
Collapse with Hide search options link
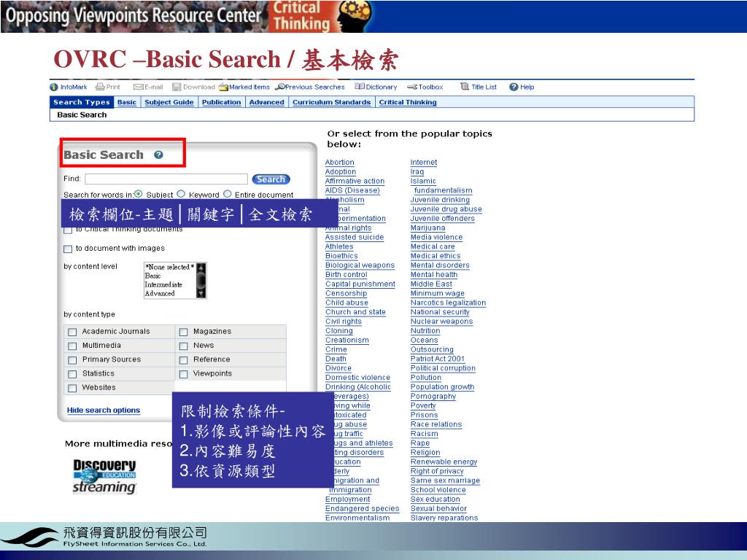(104, 410)
